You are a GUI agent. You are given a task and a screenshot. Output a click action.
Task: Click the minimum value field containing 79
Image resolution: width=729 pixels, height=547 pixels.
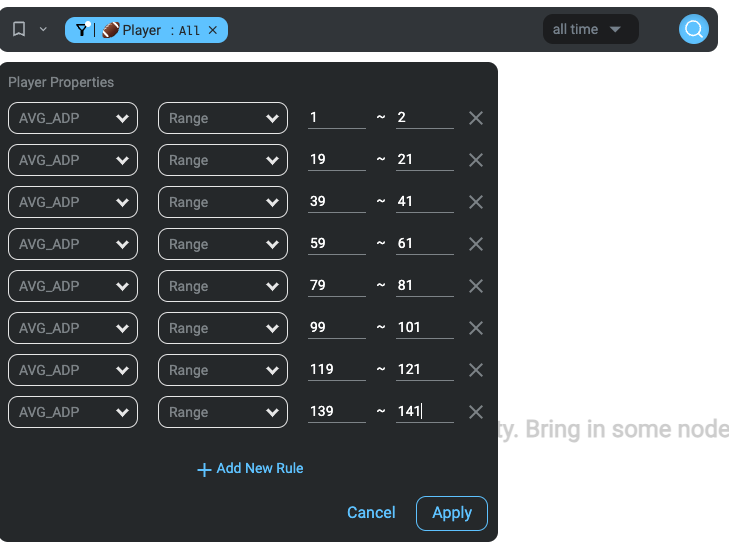coord(337,285)
